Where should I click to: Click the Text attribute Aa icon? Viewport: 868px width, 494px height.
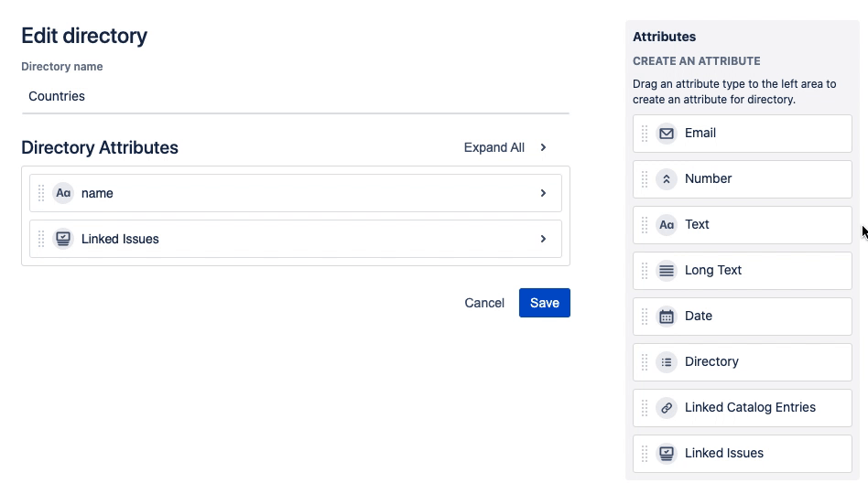[x=667, y=225]
